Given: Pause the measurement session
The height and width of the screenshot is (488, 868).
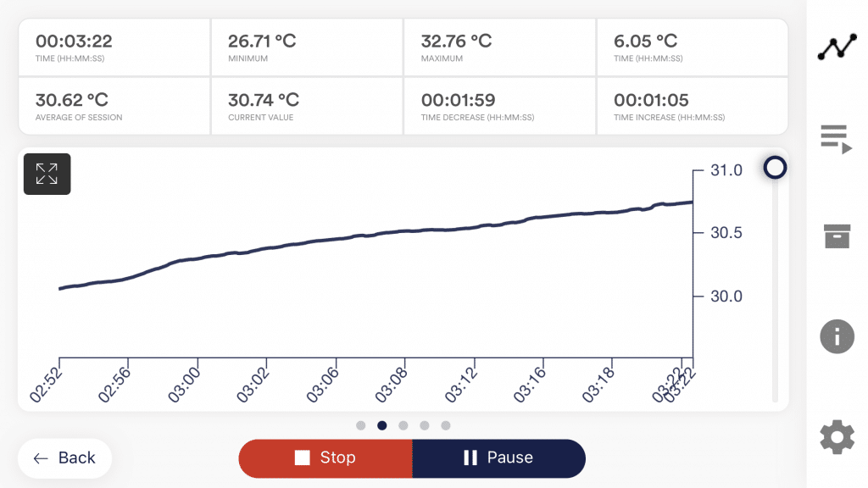Looking at the screenshot, I should (498, 458).
